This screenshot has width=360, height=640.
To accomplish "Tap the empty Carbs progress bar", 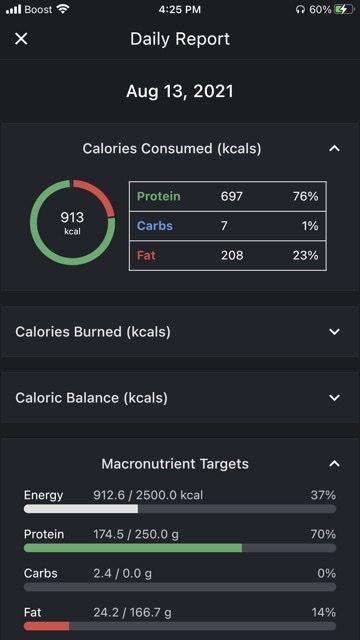I will pyautogui.click(x=180, y=587).
